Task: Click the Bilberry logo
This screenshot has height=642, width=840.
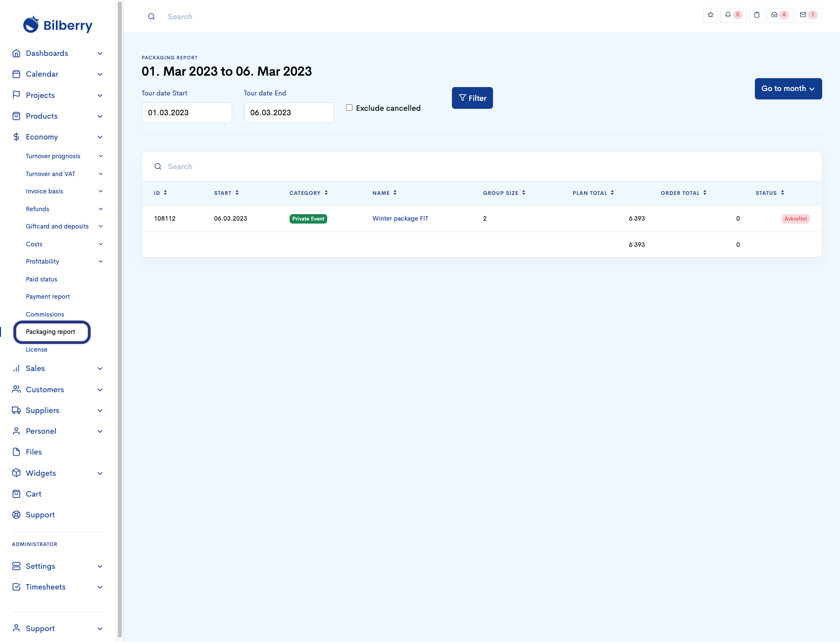Action: 58,25
